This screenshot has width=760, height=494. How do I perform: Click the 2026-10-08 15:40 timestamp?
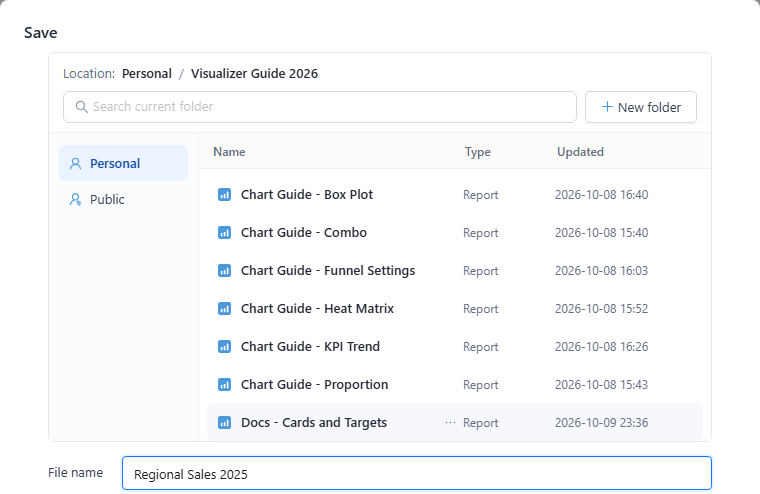click(602, 233)
